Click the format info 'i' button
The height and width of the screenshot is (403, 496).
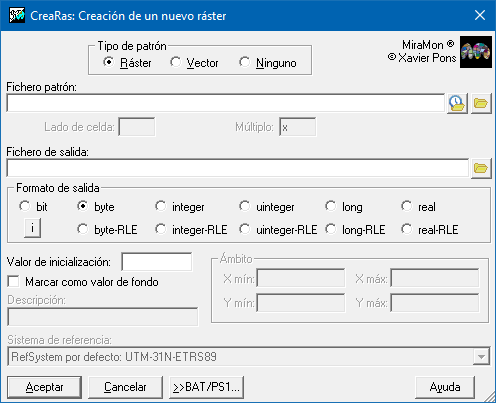pos(32,228)
